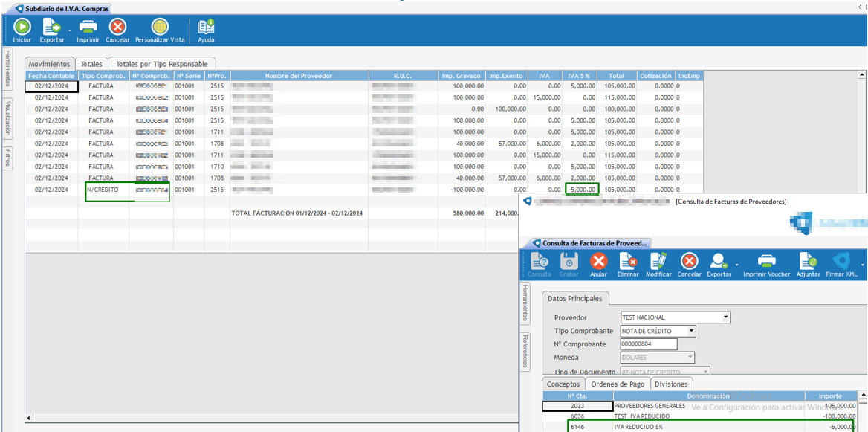Image resolution: width=868 pixels, height=432 pixels.
Task: Open the Herramientas side panel on left edge
Action: click(7, 68)
